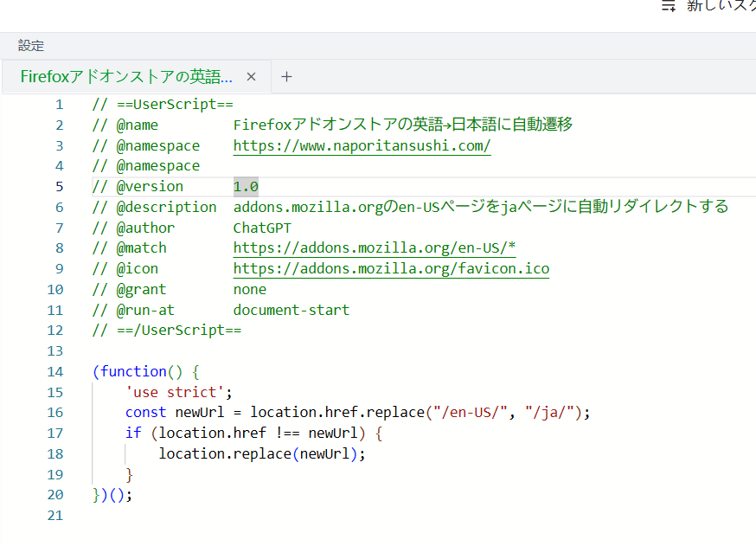
Task: Click the highlighted version value 1.0
Action: [246, 187]
